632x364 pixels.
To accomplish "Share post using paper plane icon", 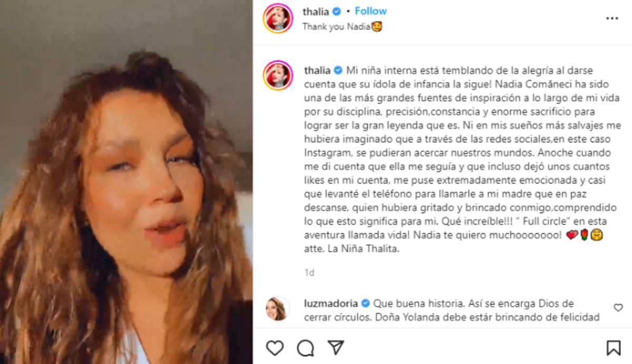I will coord(335,347).
